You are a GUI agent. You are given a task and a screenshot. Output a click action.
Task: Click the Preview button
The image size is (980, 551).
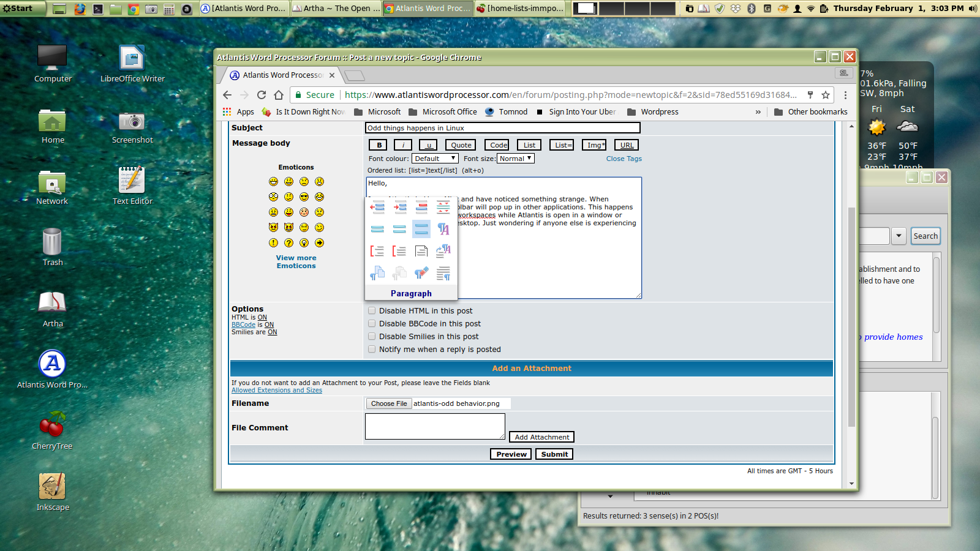point(511,454)
